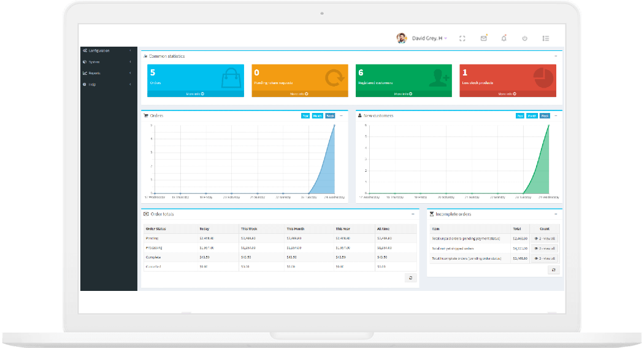Viewport: 644px width, 348px height.
Task: Switch Orders chart to Year view
Action: pyautogui.click(x=305, y=115)
